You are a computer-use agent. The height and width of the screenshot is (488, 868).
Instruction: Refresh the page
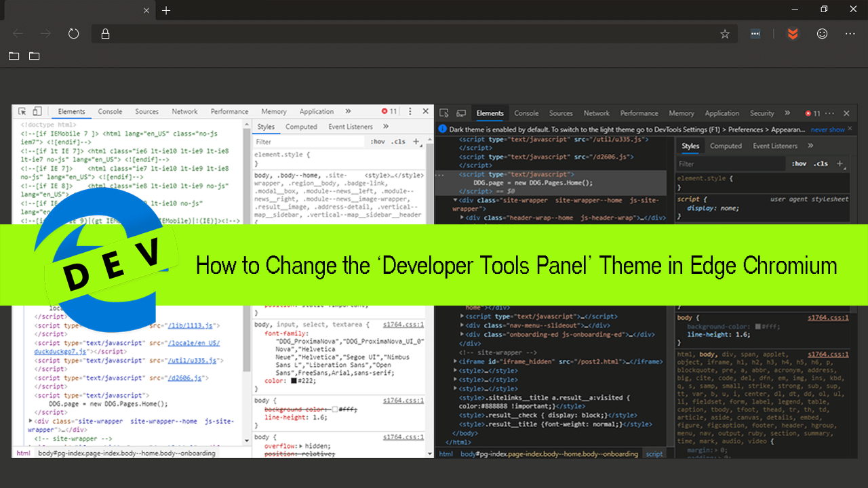pyautogui.click(x=74, y=34)
